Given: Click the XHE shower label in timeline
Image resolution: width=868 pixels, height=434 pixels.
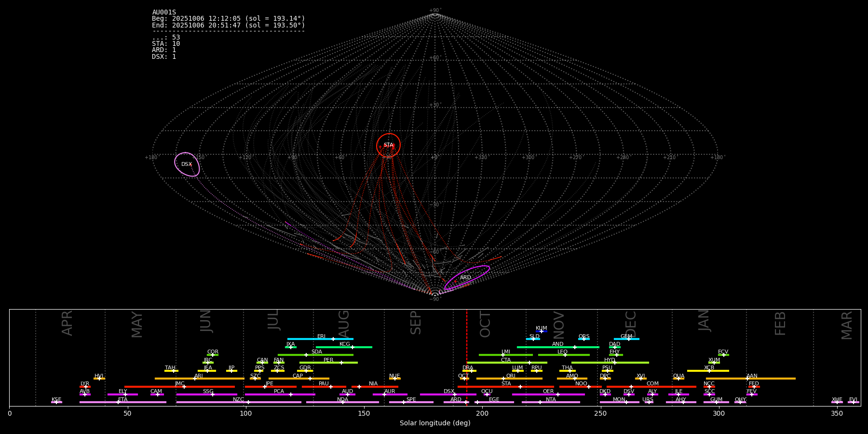Looking at the screenshot, I should click(837, 400).
